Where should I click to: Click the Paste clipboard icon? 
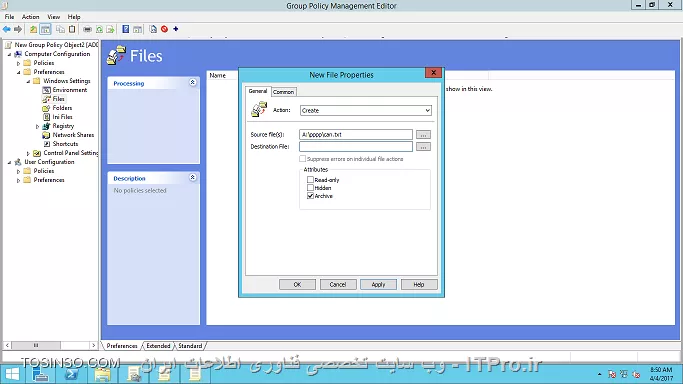point(72,29)
